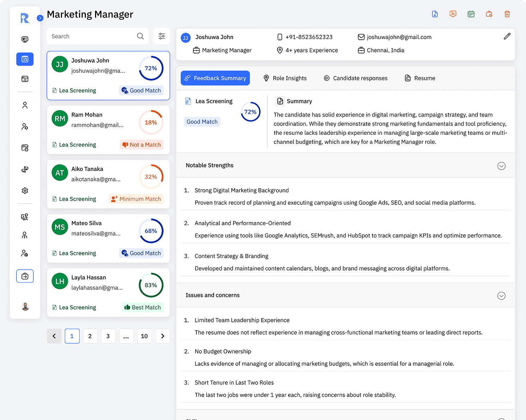Collapse the Notable Strengths section
526x420 pixels.
tap(501, 166)
